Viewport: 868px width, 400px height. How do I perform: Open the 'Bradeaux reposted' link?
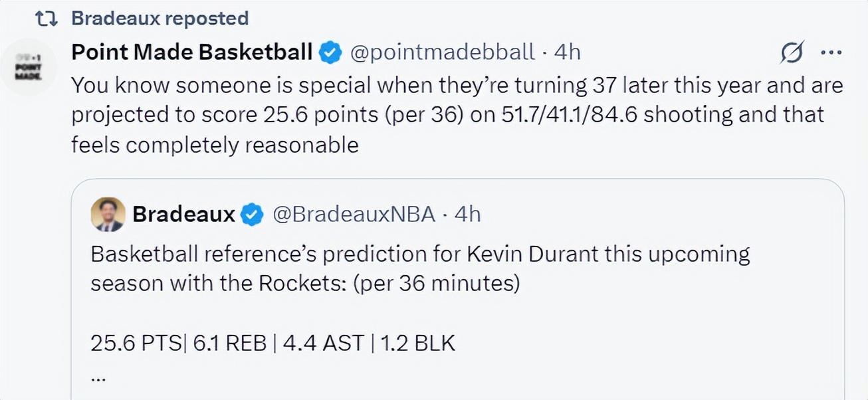[160, 18]
